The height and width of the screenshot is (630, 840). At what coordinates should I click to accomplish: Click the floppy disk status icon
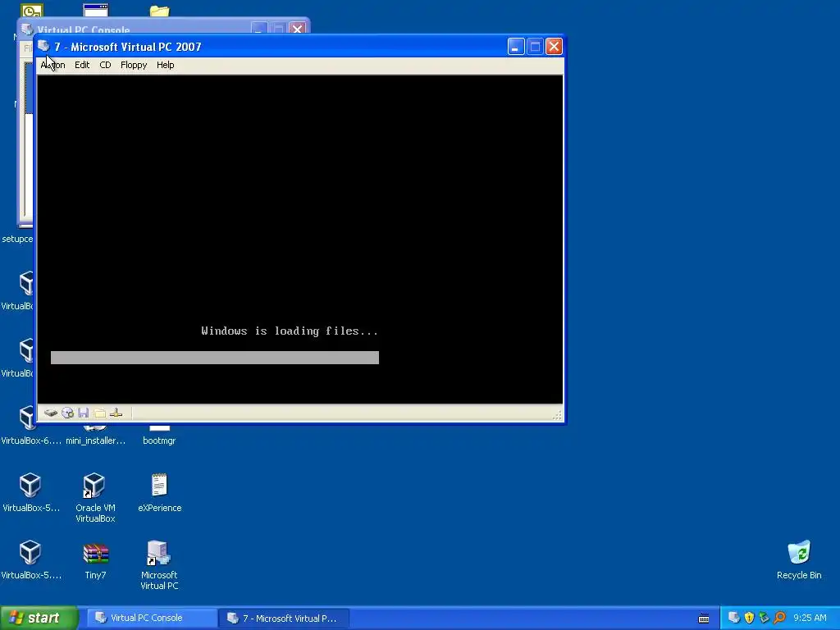(83, 413)
